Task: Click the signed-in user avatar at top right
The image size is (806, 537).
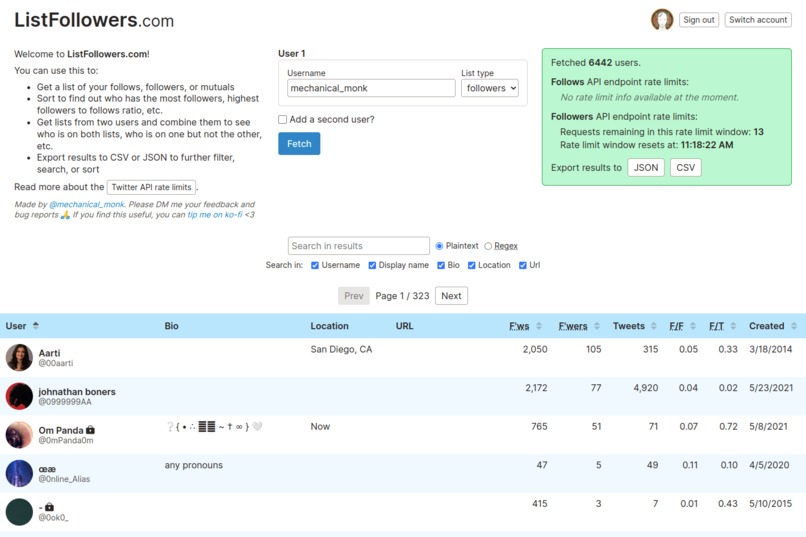Action: (662, 20)
